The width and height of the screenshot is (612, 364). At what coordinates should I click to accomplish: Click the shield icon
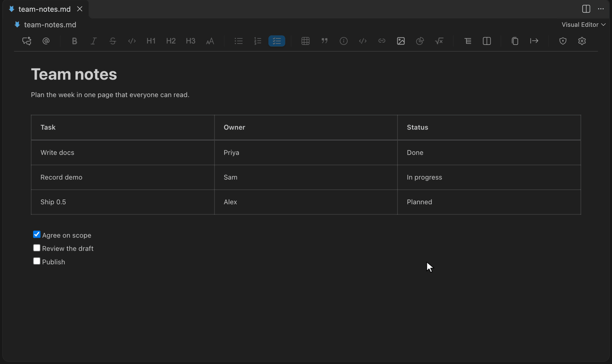point(563,41)
